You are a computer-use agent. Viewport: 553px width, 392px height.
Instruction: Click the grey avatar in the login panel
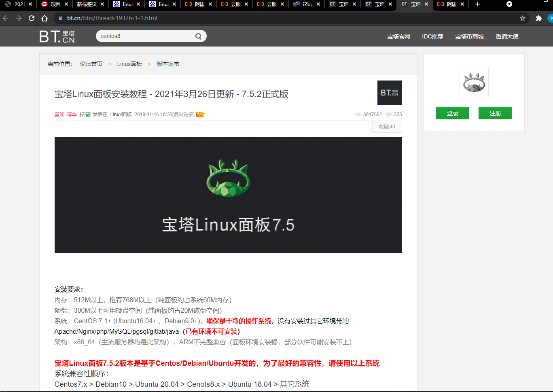tap(474, 83)
